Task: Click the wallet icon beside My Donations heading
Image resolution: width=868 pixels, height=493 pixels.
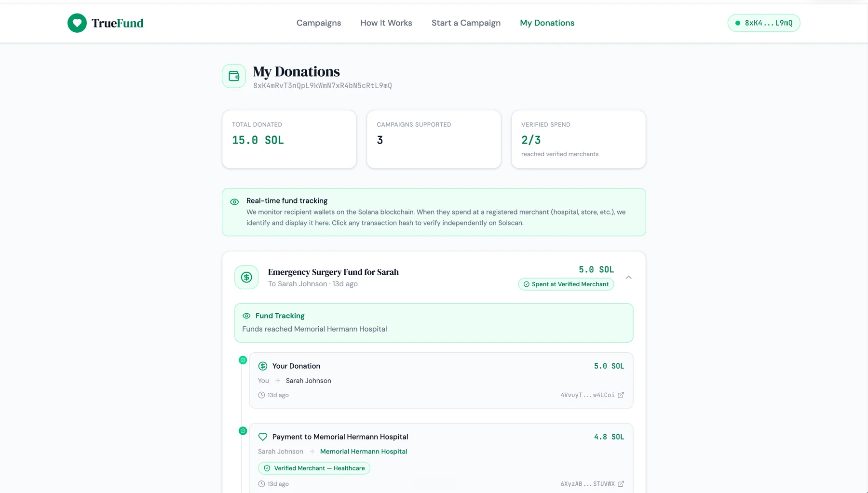Action: point(234,76)
